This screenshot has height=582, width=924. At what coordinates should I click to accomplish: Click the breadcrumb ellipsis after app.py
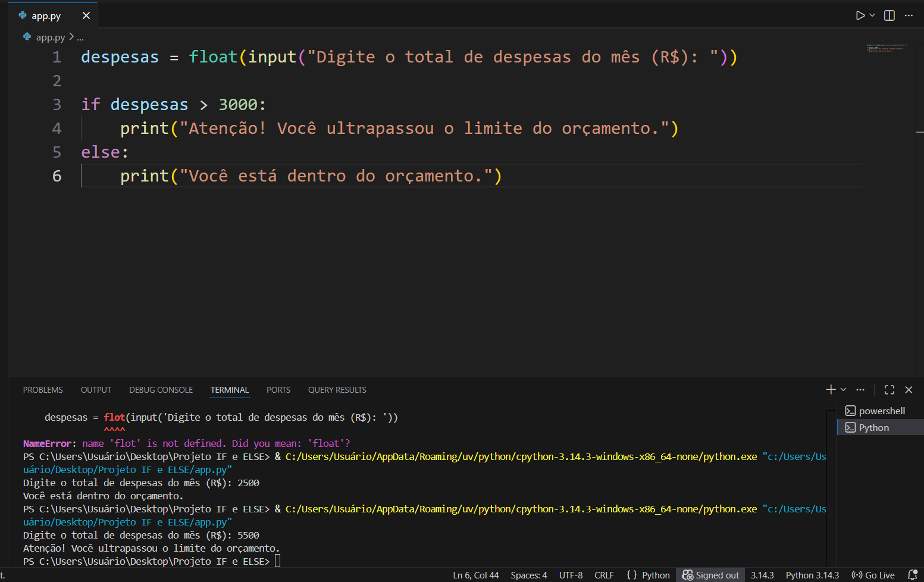coord(80,37)
